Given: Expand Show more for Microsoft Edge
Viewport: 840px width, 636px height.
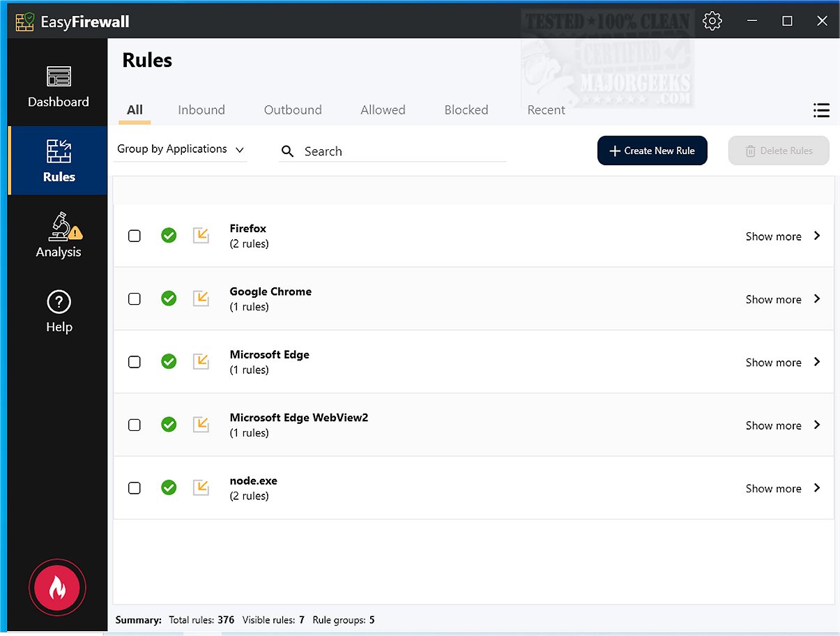Looking at the screenshot, I should point(783,362).
